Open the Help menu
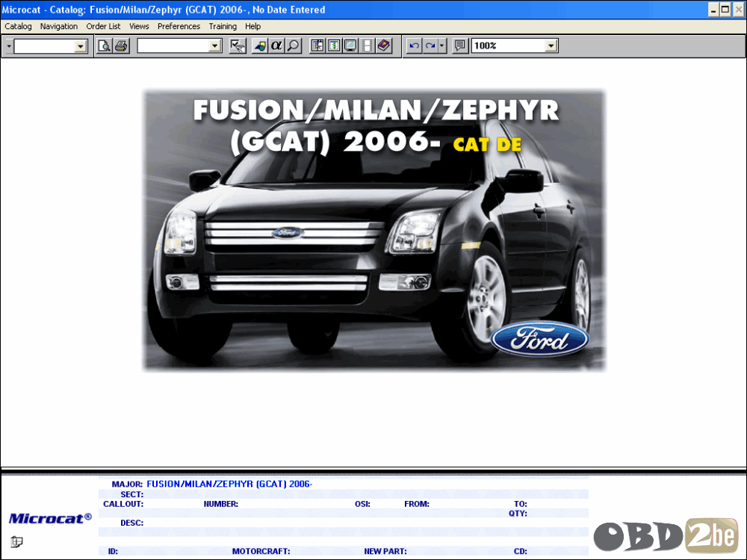 coord(253,26)
